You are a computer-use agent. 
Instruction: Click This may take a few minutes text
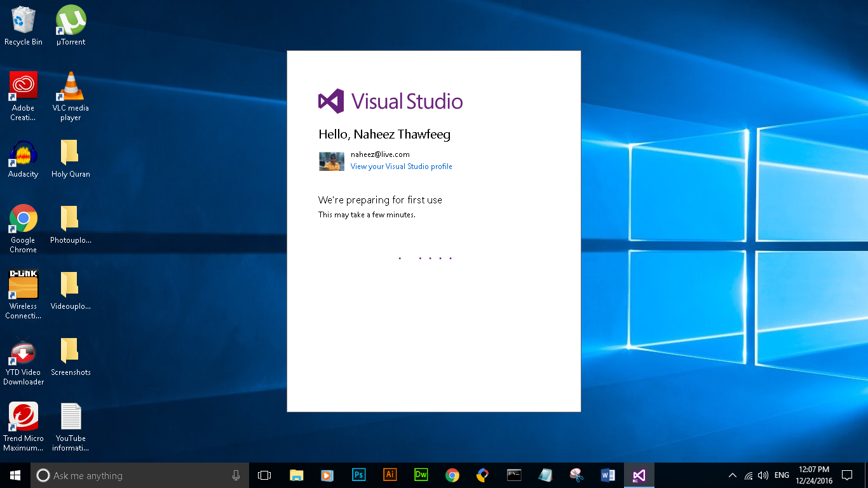click(x=367, y=215)
